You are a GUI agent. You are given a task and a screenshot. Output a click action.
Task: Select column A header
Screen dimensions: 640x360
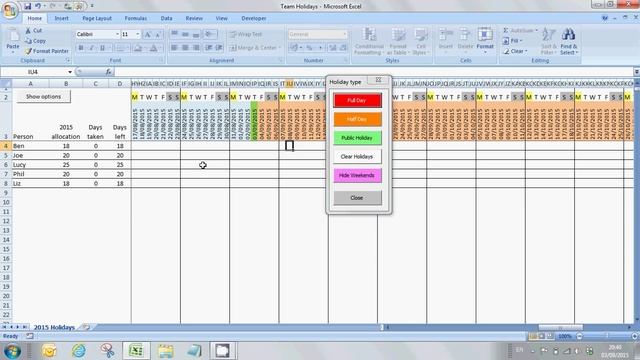coord(31,84)
